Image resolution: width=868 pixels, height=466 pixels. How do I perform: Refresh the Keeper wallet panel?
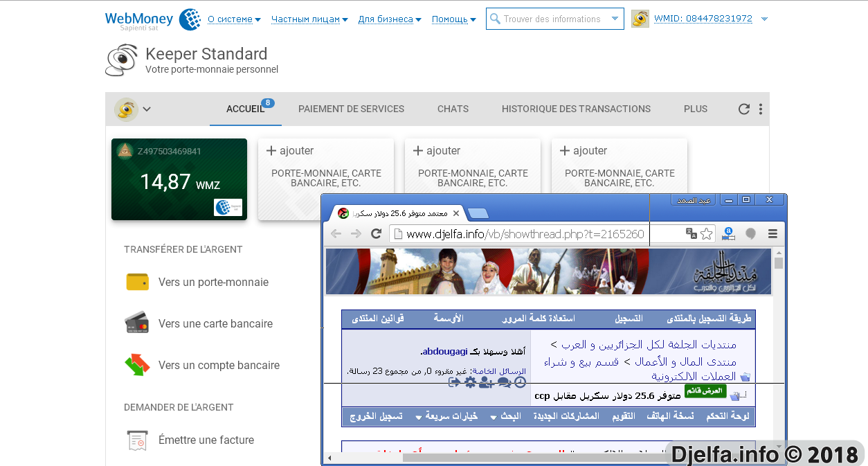point(744,109)
